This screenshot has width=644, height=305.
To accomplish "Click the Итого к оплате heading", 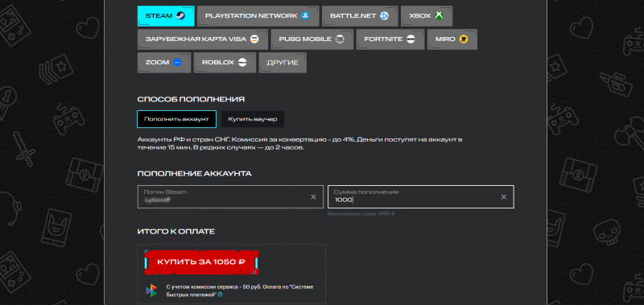I will [176, 232].
